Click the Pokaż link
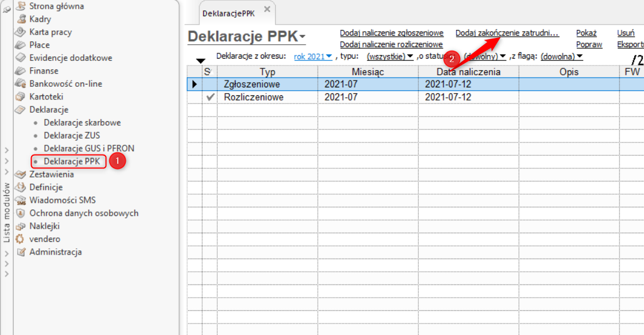 pos(586,33)
